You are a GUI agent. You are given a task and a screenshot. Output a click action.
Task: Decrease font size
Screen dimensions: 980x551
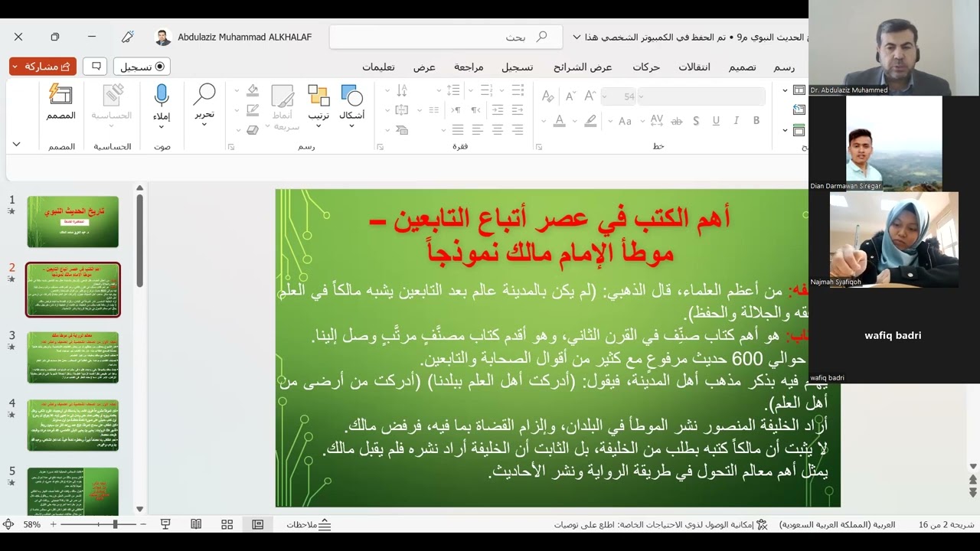click(570, 96)
